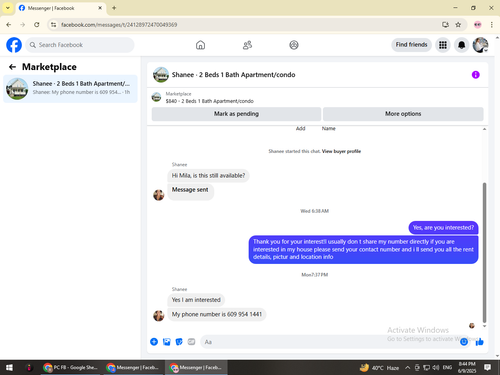Open the emoji picker in composer
Screen dimensions: 500x375
464,342
